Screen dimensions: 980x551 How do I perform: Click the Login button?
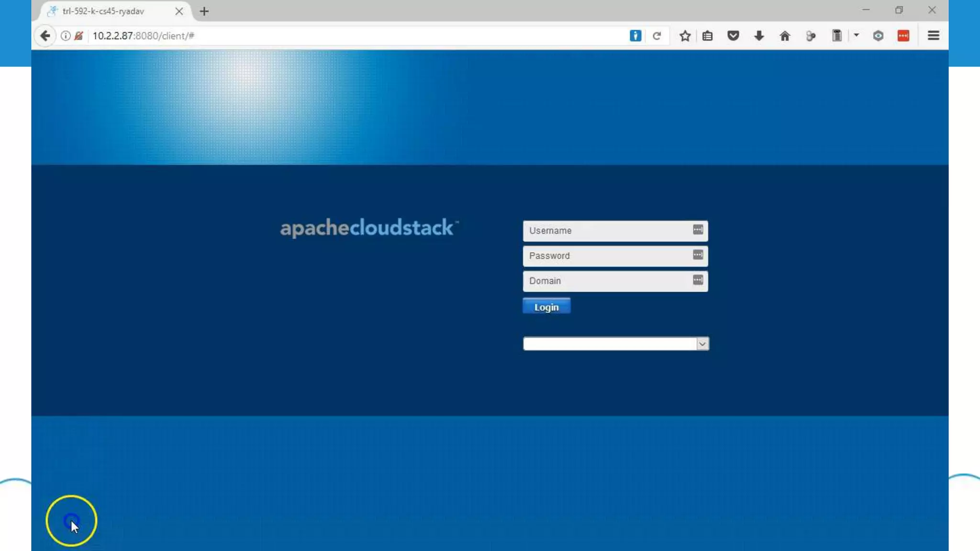[546, 307]
